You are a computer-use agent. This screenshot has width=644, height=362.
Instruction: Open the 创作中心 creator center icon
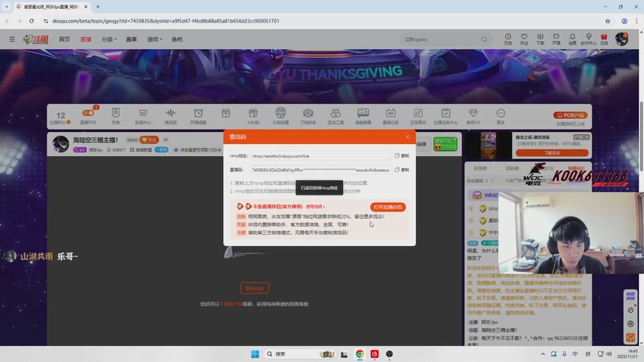[x=588, y=39]
